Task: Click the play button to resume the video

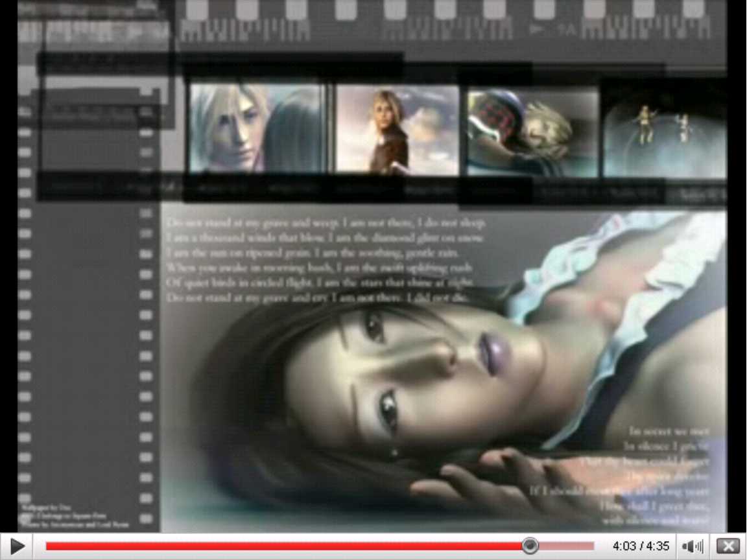Action: click(x=17, y=546)
